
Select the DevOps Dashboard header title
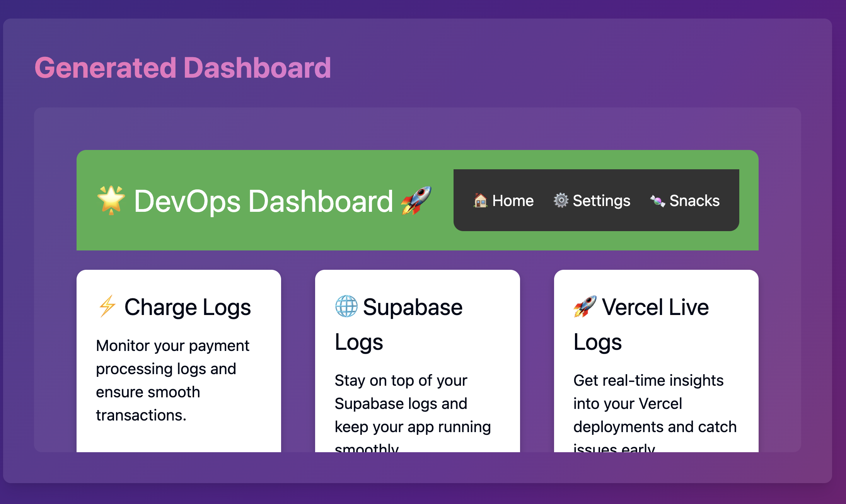click(263, 201)
